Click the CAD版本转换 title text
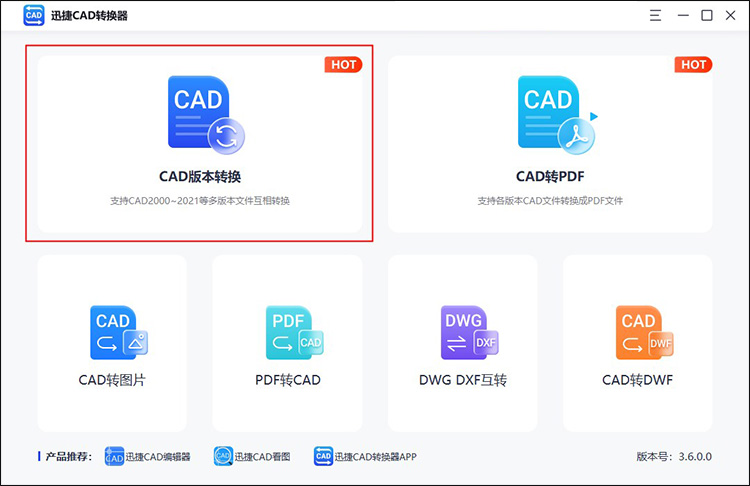The width and height of the screenshot is (750, 486). [x=200, y=177]
